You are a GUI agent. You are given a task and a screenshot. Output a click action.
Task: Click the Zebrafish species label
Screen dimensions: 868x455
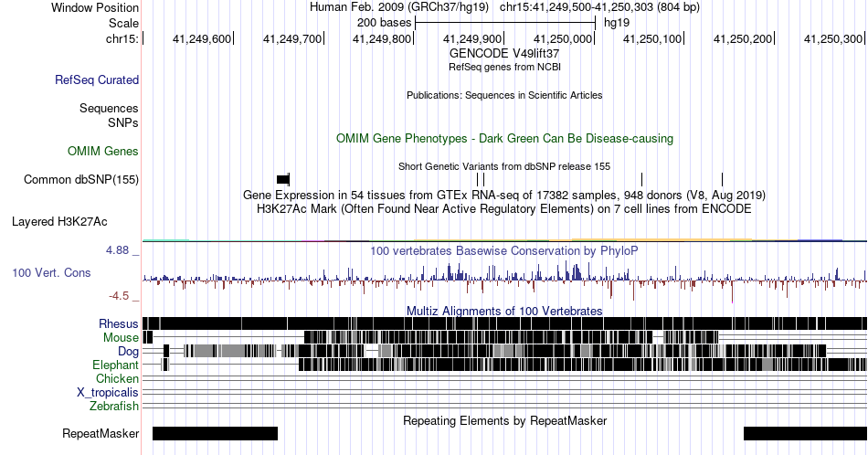point(114,407)
